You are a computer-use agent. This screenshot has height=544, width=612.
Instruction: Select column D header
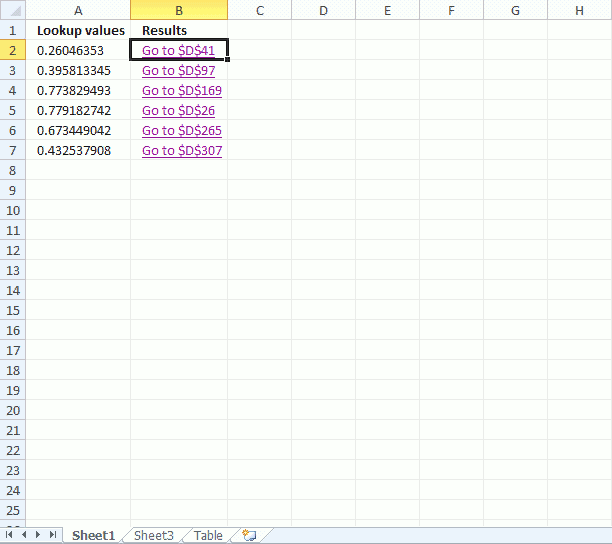324,10
